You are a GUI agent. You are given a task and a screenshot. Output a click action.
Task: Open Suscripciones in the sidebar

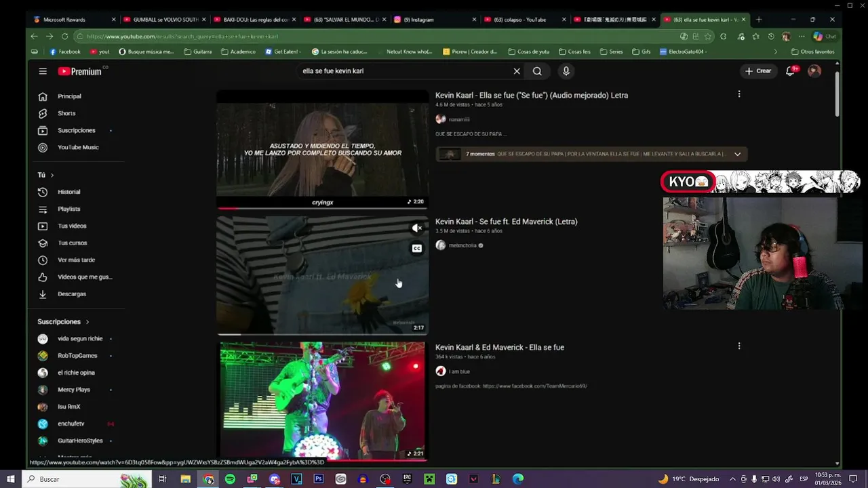coord(75,130)
